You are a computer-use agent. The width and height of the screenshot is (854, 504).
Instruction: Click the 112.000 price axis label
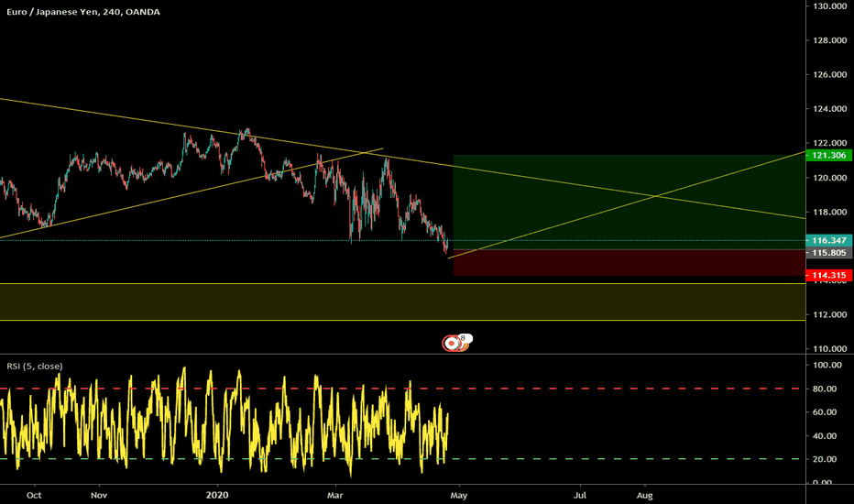tap(829, 314)
